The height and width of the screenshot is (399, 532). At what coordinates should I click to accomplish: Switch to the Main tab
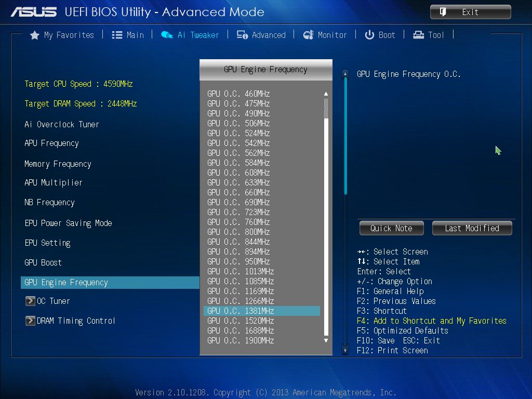point(128,35)
